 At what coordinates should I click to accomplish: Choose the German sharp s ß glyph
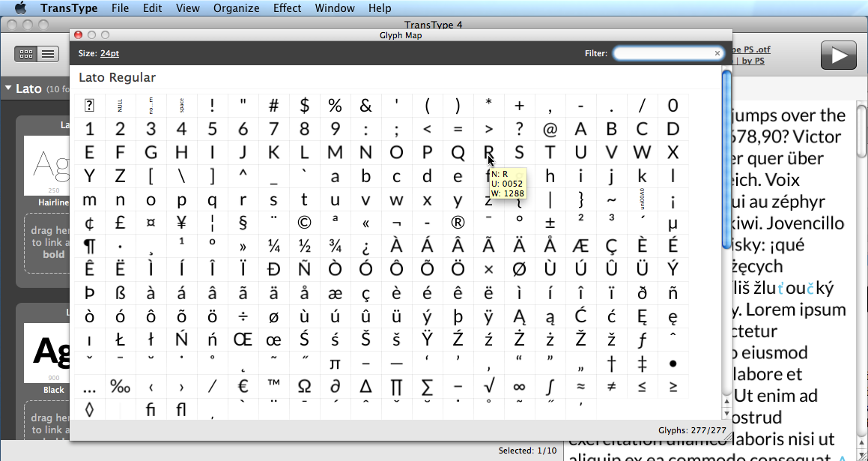(120, 293)
